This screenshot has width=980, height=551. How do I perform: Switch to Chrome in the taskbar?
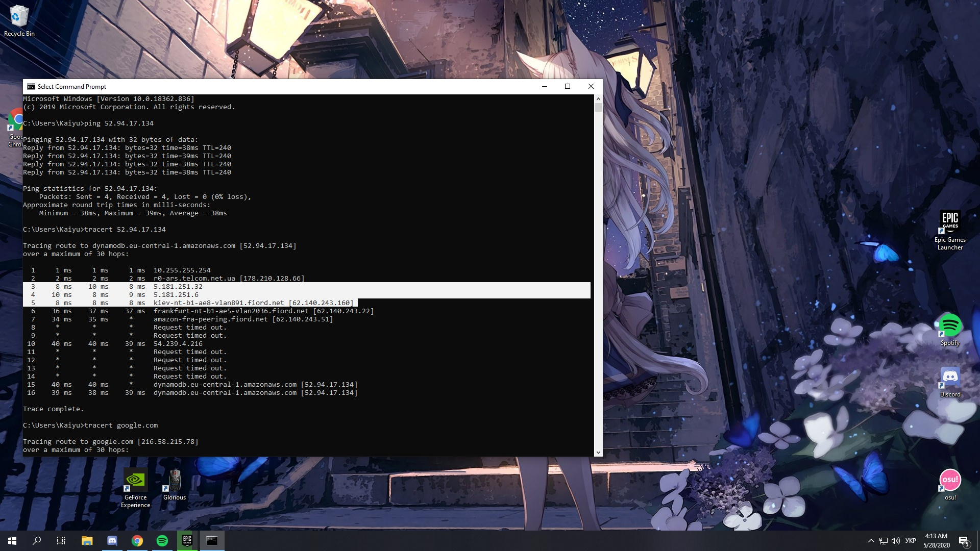[x=137, y=541]
